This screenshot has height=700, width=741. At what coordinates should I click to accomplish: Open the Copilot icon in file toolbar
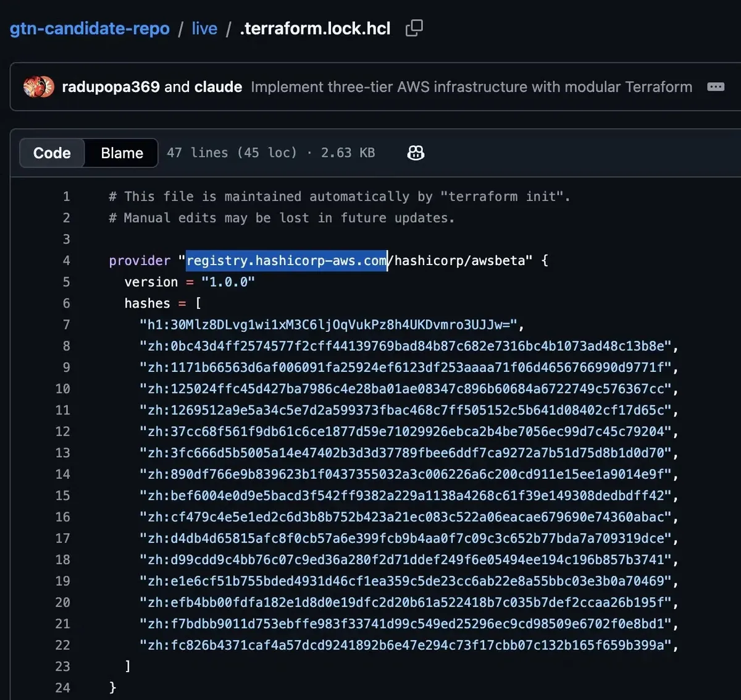tap(416, 153)
